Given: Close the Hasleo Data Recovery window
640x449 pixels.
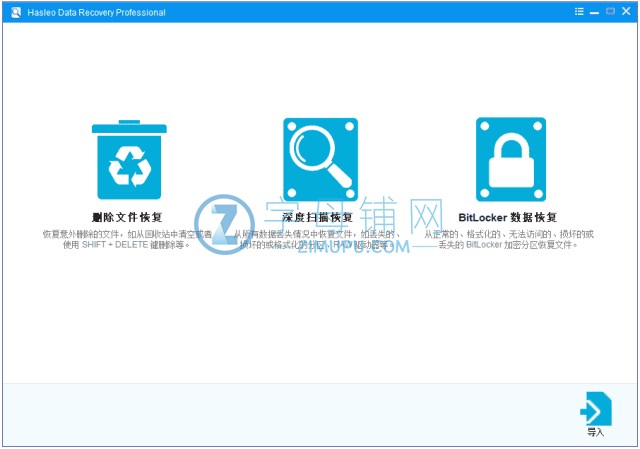Looking at the screenshot, I should point(626,12).
